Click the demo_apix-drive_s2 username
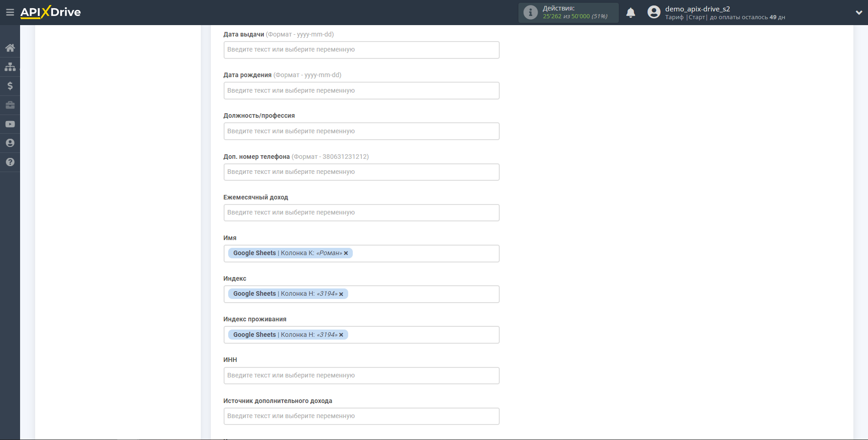This screenshot has height=440, width=868. click(x=697, y=9)
